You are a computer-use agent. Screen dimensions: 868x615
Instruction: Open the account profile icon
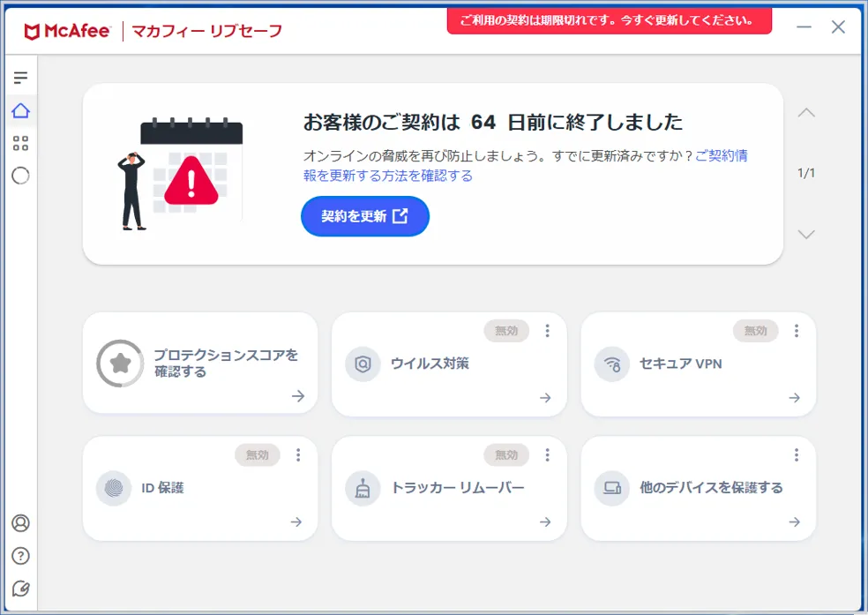pyautogui.click(x=20, y=523)
